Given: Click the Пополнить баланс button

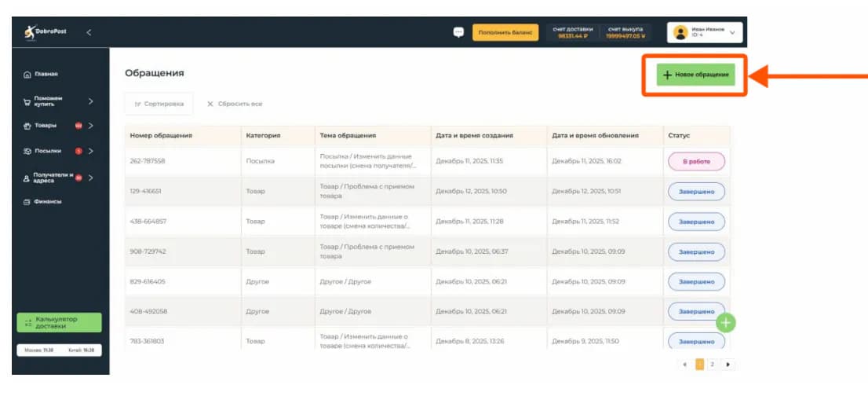Looking at the screenshot, I should 505,32.
